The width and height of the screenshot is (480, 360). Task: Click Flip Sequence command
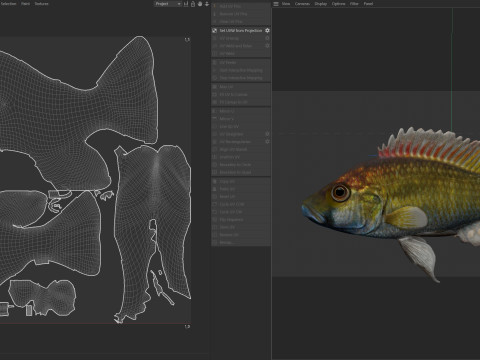241,220
